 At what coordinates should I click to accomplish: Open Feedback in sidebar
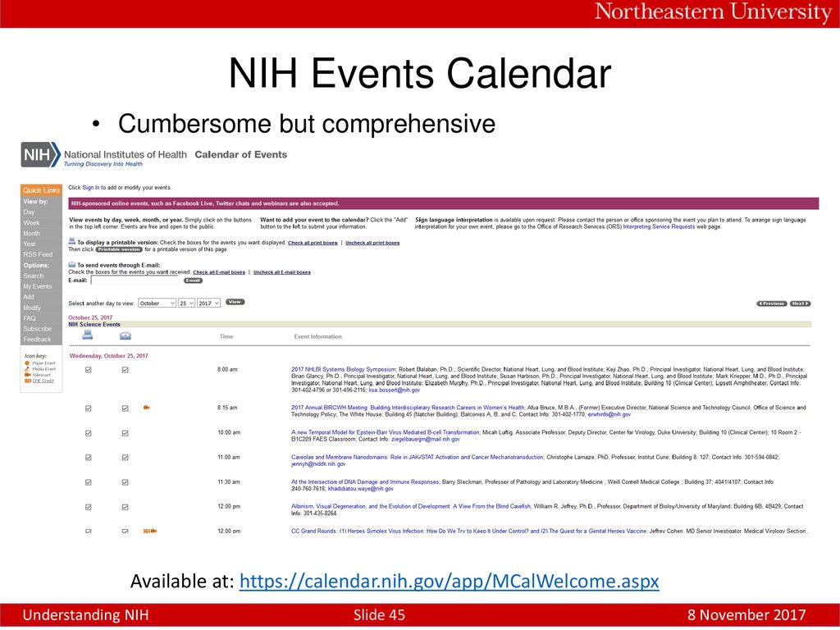tap(37, 339)
